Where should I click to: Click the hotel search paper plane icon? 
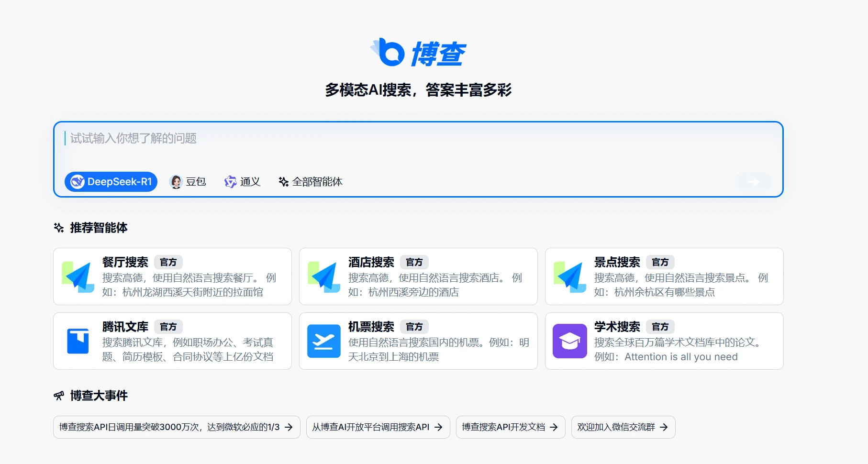click(x=324, y=276)
